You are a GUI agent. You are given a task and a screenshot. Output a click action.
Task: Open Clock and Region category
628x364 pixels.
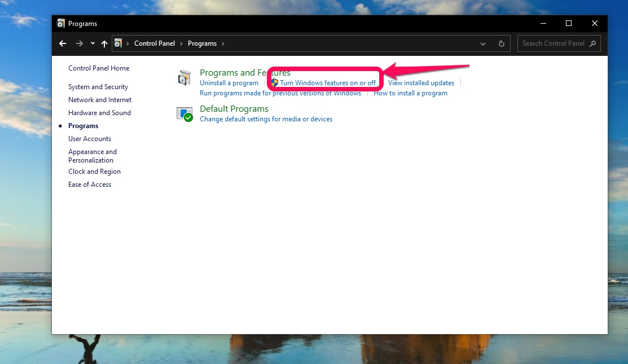pos(95,172)
